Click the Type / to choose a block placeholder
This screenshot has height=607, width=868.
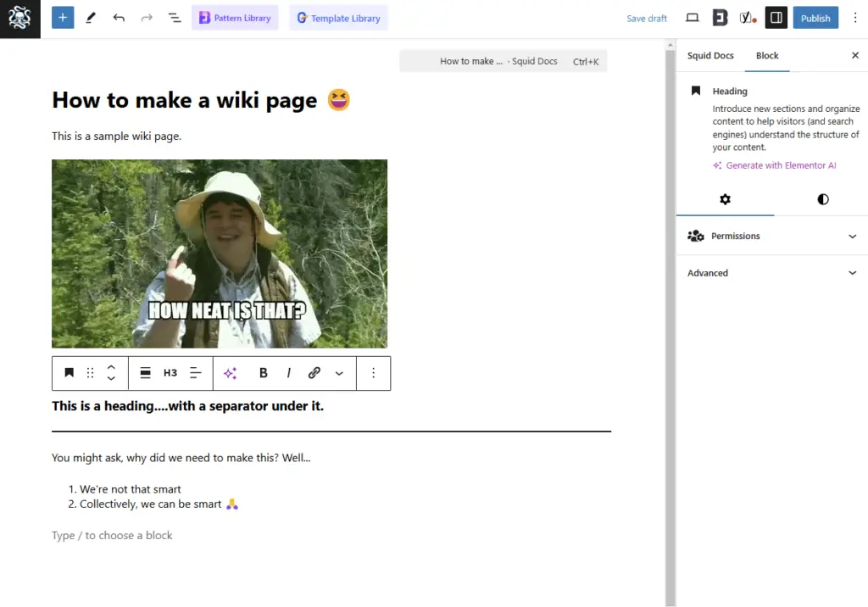click(112, 535)
